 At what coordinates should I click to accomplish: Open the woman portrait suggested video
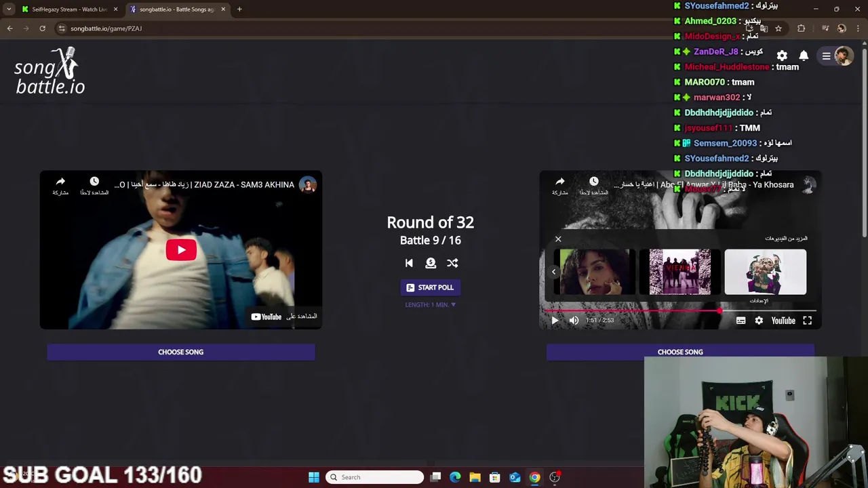[x=595, y=272]
